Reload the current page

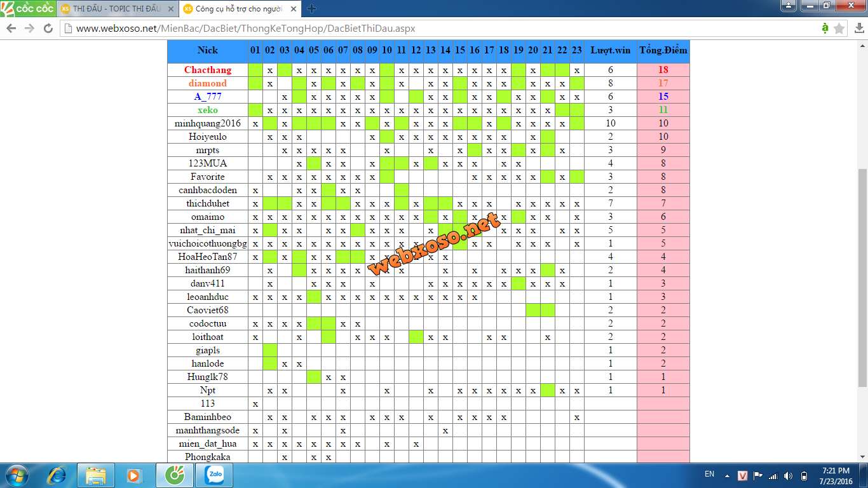(48, 29)
